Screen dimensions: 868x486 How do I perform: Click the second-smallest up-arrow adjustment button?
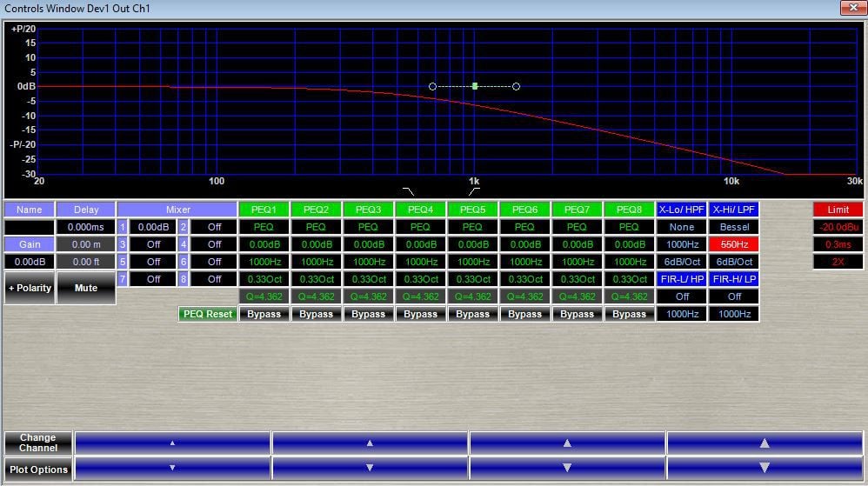pos(370,443)
